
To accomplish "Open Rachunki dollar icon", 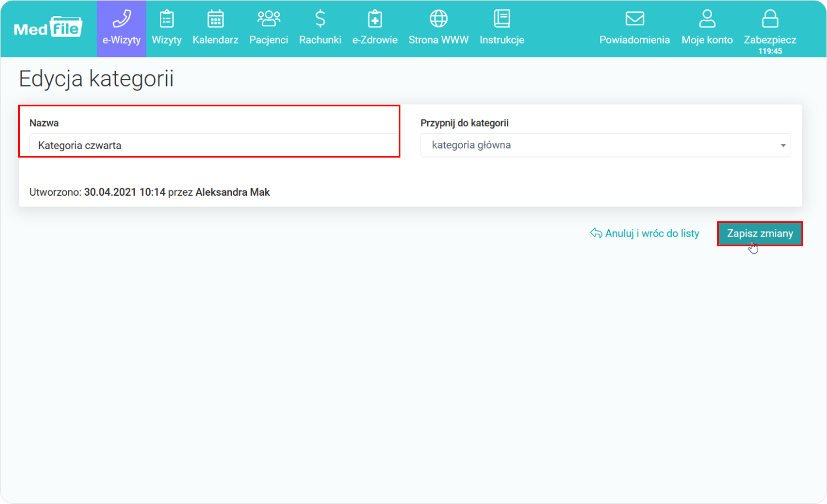I will coord(320,19).
